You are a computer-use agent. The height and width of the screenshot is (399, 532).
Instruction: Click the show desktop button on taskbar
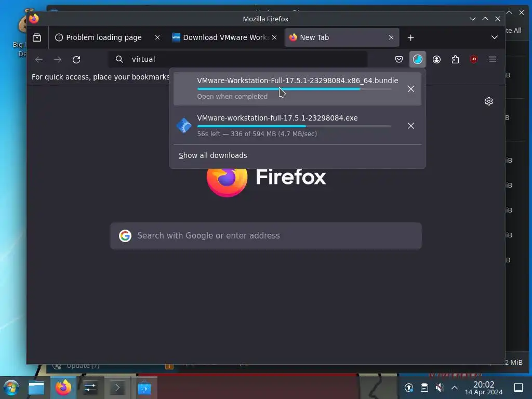click(x=518, y=388)
